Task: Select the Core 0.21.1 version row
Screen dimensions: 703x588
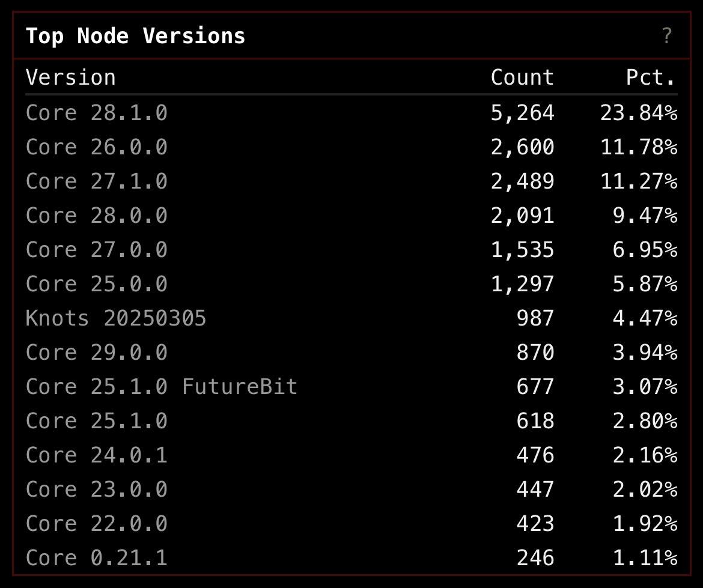Action: coord(351,558)
